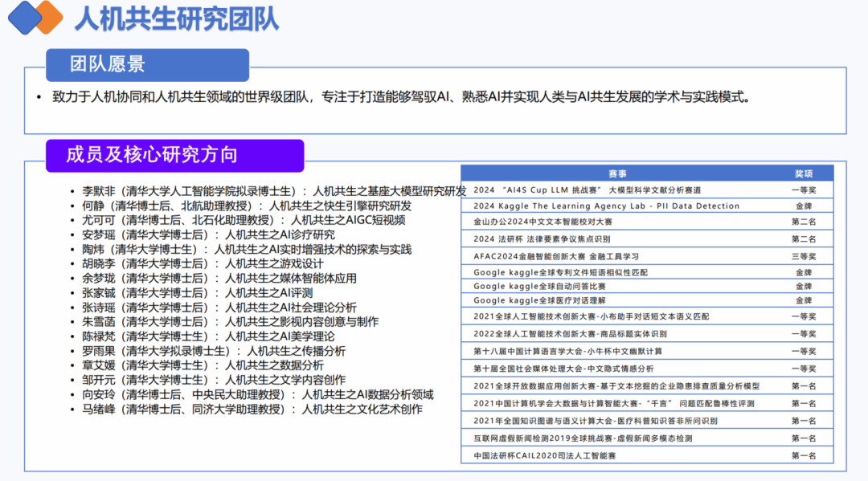The height and width of the screenshot is (481, 868).
Task: Select the purple "成员及核心研究方向" header
Action: tap(175, 155)
